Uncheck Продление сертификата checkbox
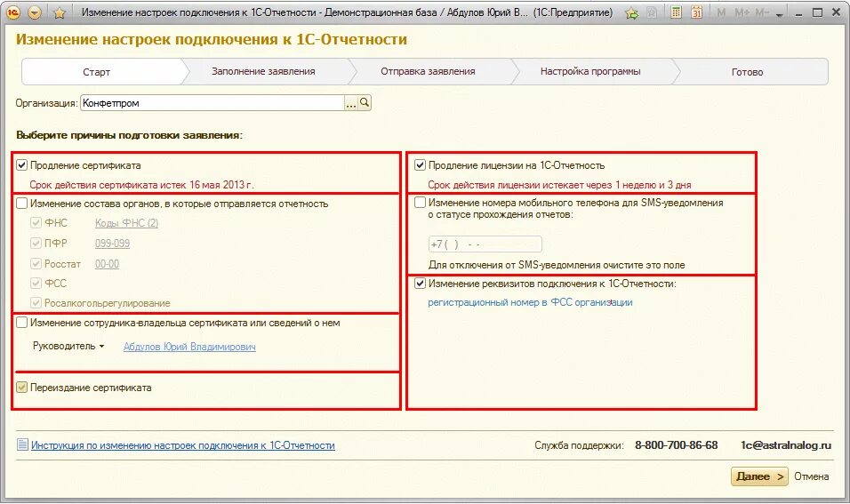 (21, 165)
